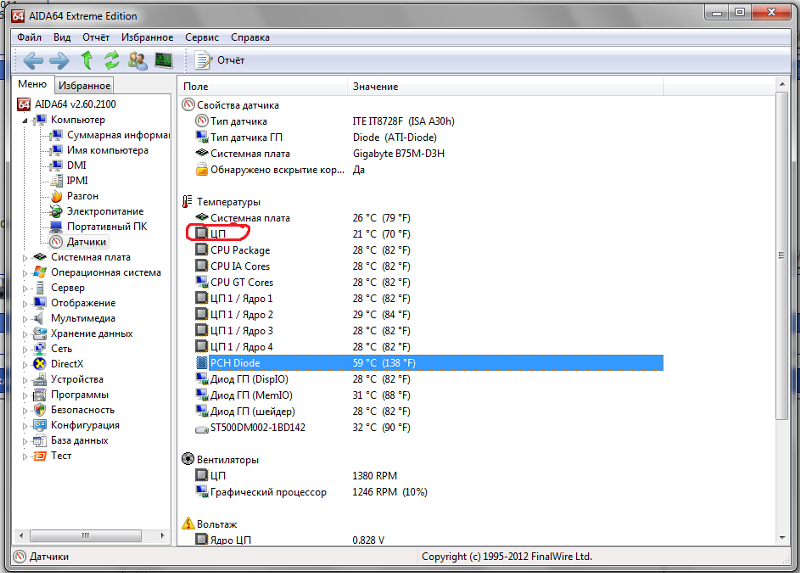
Task: Click the Устройства devices icon
Action: [x=40, y=379]
